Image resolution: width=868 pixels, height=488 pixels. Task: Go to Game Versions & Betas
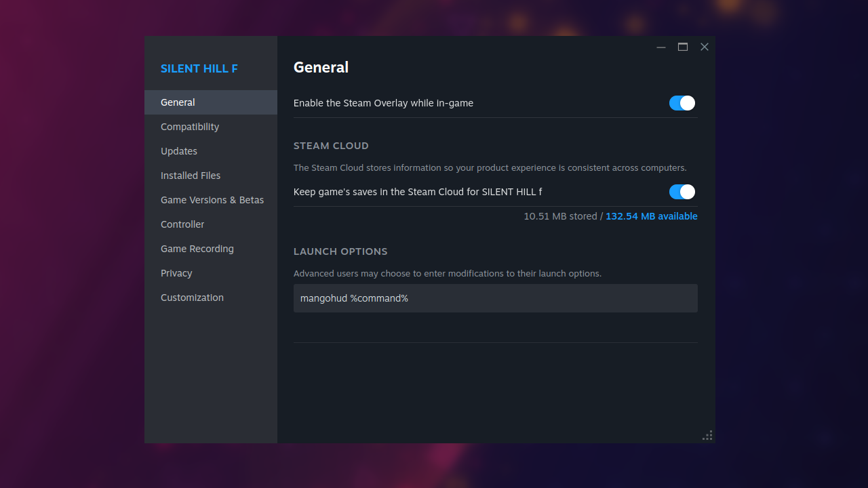pyautogui.click(x=212, y=199)
